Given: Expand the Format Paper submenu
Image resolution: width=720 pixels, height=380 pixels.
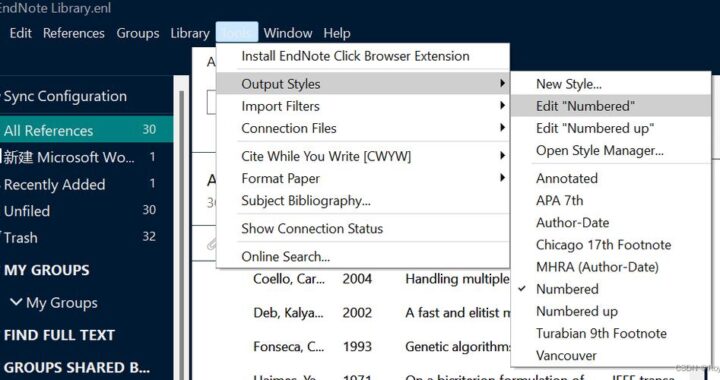Looking at the screenshot, I should [363, 178].
